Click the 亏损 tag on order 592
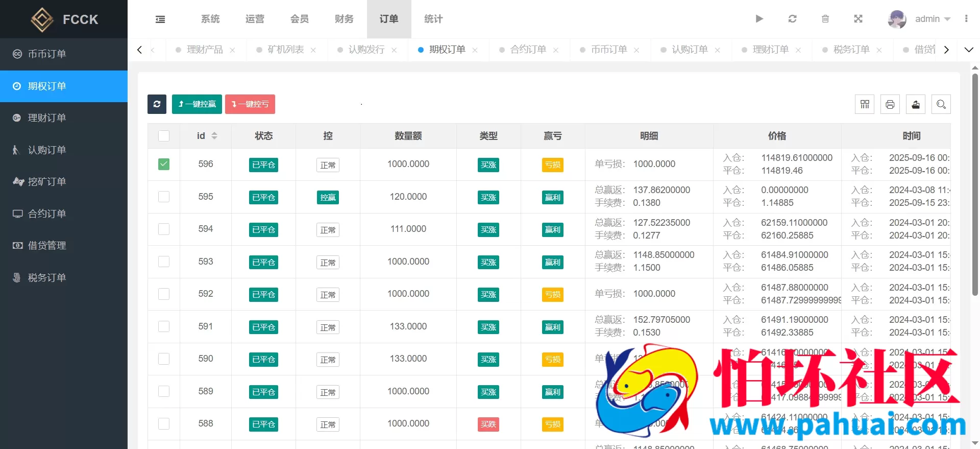The height and width of the screenshot is (449, 980). (x=553, y=295)
